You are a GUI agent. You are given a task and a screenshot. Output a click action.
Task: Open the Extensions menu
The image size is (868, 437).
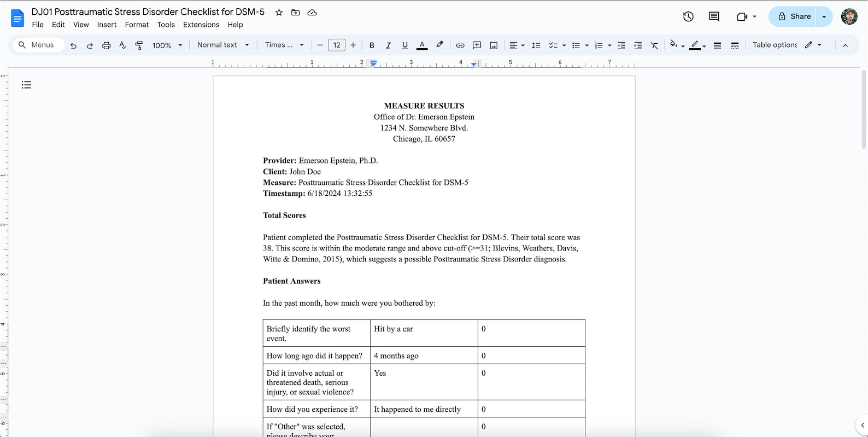(201, 25)
